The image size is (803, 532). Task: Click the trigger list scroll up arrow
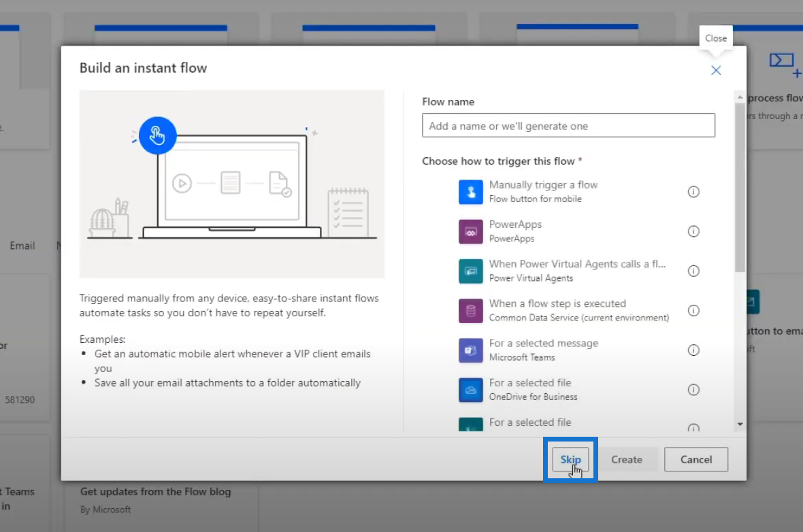(740, 97)
